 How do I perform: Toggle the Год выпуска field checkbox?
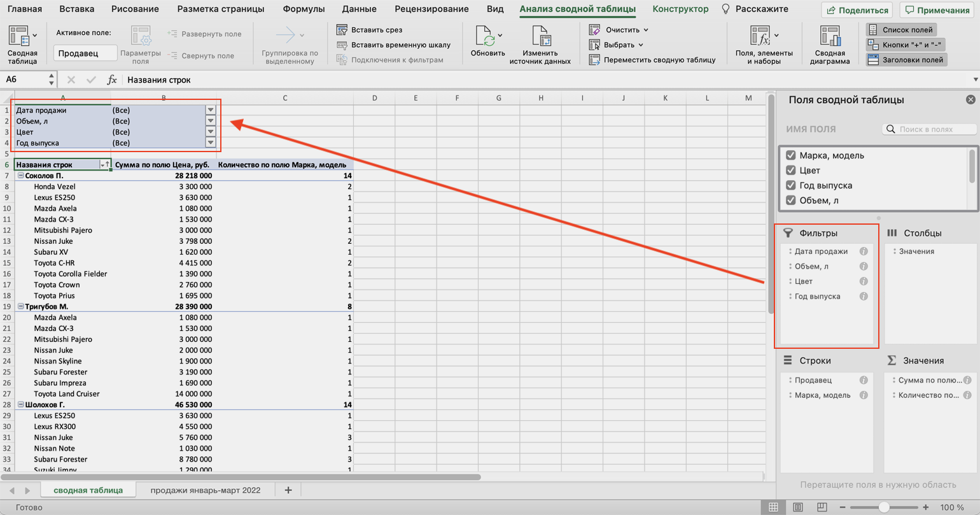pyautogui.click(x=791, y=185)
